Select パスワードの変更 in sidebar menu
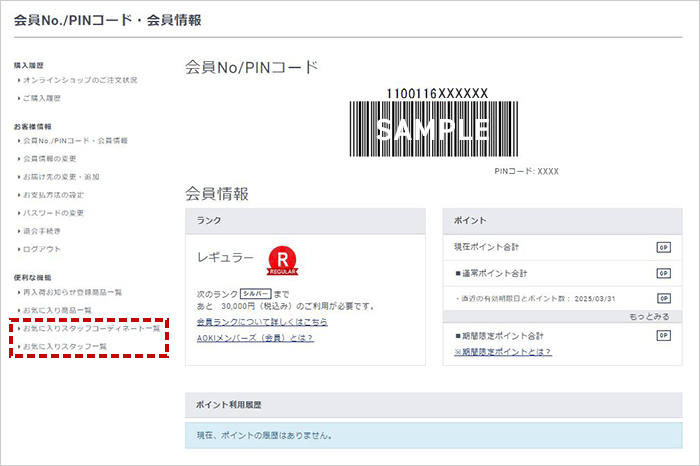Image resolution: width=700 pixels, height=466 pixels. [x=54, y=213]
